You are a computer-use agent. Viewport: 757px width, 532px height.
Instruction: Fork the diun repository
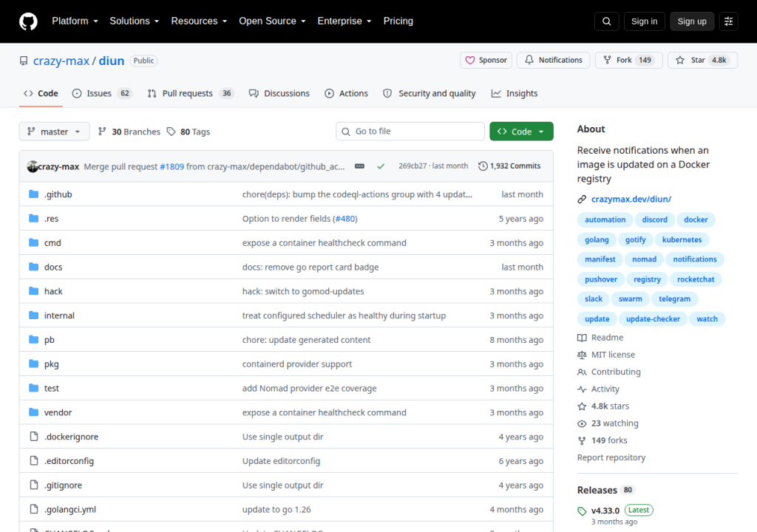[x=628, y=61]
